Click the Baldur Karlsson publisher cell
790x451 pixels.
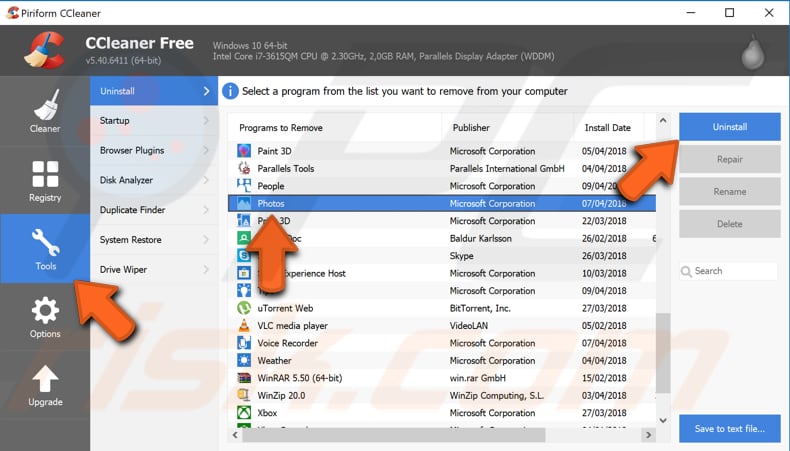pos(481,238)
